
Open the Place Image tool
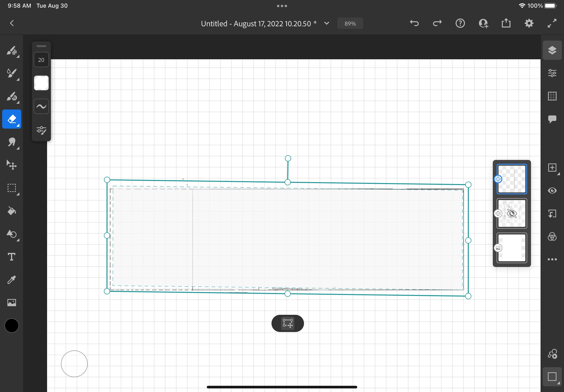coord(11,302)
